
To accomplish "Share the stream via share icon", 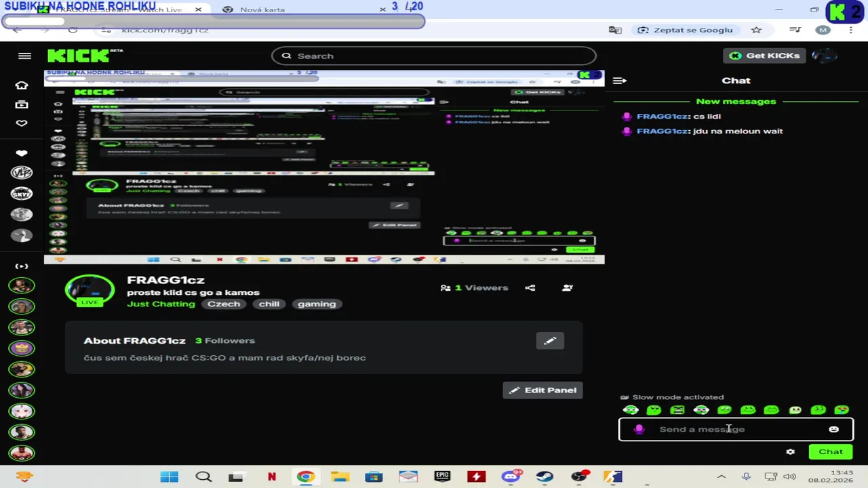I will tap(530, 287).
